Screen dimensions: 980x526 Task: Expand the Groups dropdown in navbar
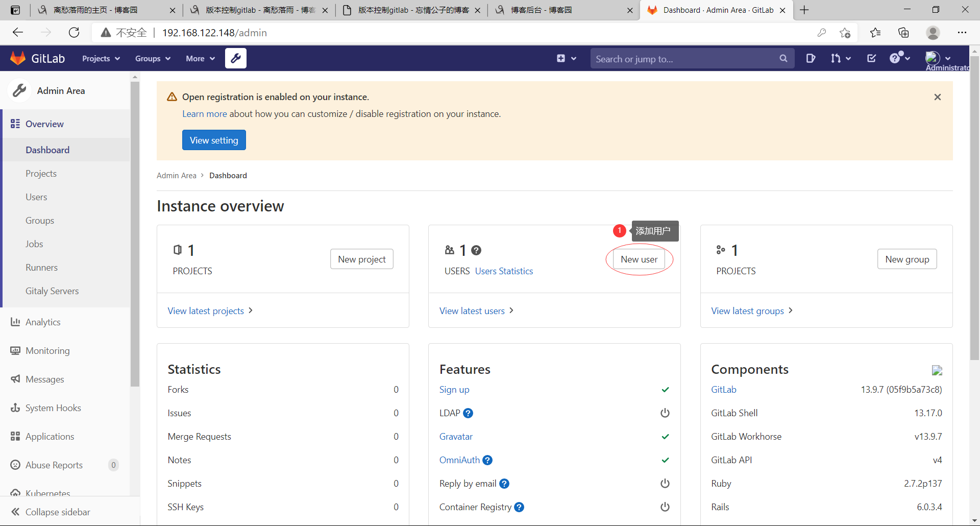153,59
